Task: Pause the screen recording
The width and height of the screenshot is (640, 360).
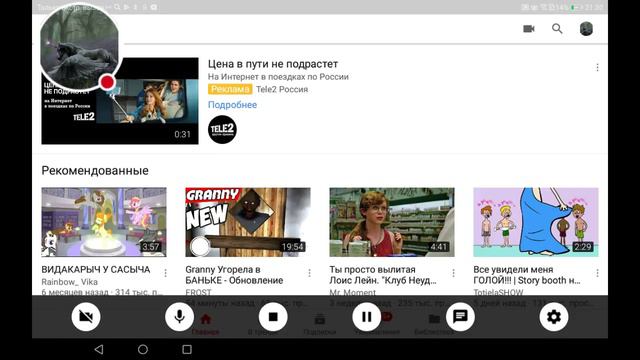Action: [x=367, y=317]
